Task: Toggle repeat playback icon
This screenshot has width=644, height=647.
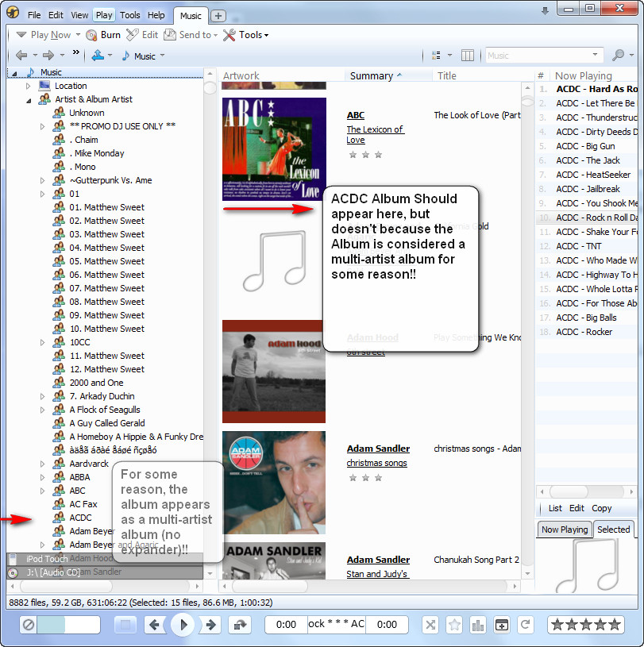Action: tap(525, 625)
